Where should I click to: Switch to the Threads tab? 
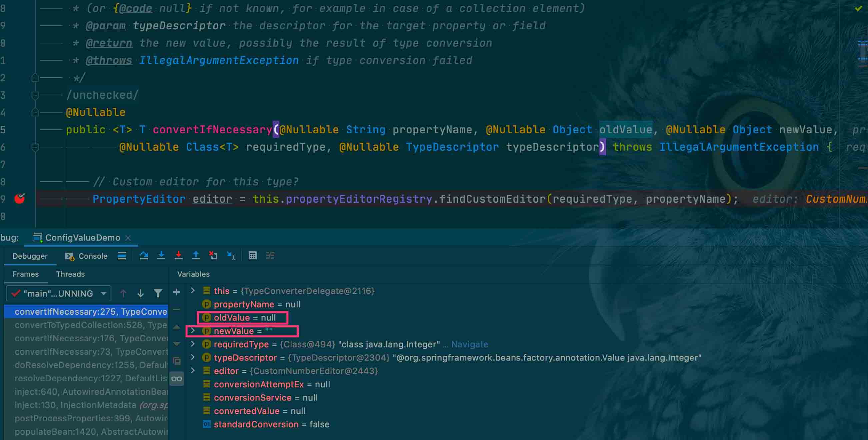tap(70, 274)
